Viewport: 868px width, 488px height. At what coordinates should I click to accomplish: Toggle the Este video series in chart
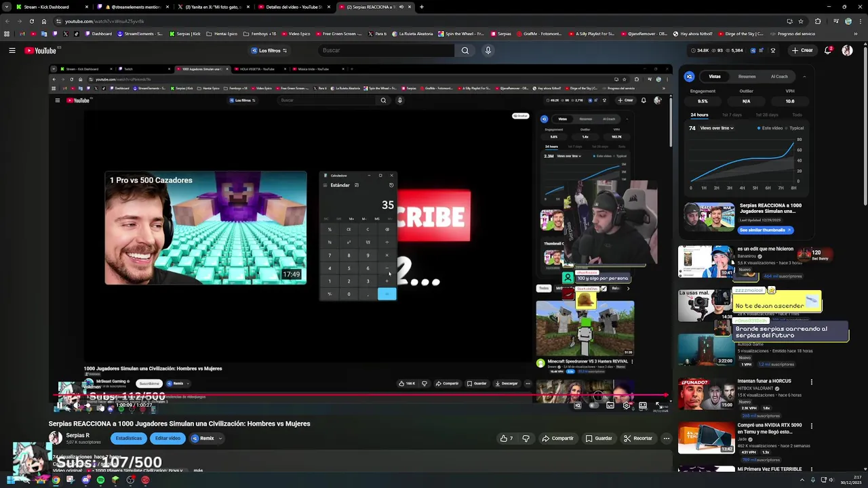tap(770, 128)
